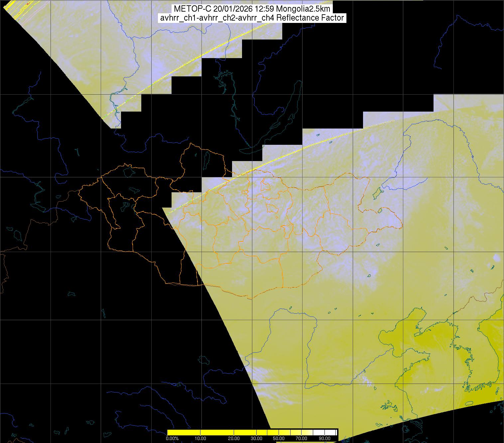Click the 20.00 tick label on the color scale
This screenshot has height=443, width=504.
234,438
